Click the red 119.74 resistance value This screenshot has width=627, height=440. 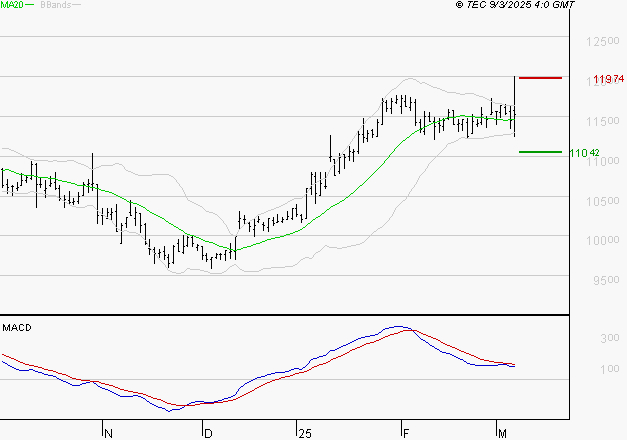click(609, 79)
